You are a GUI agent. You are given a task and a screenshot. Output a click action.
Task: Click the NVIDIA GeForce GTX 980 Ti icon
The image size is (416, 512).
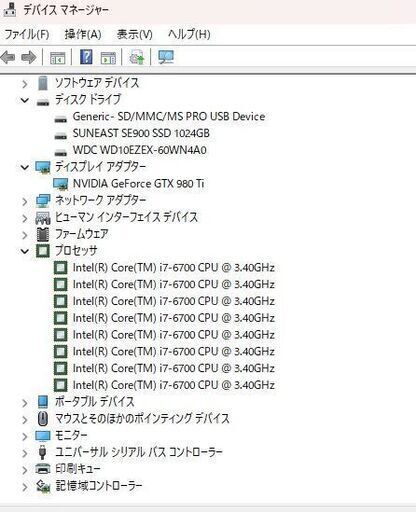click(x=60, y=184)
